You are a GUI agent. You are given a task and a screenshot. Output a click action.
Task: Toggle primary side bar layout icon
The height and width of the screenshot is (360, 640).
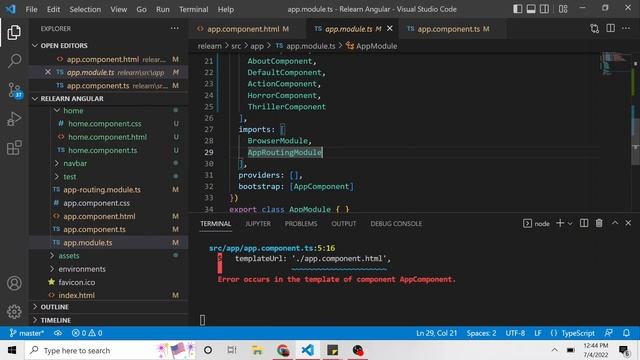[518, 9]
